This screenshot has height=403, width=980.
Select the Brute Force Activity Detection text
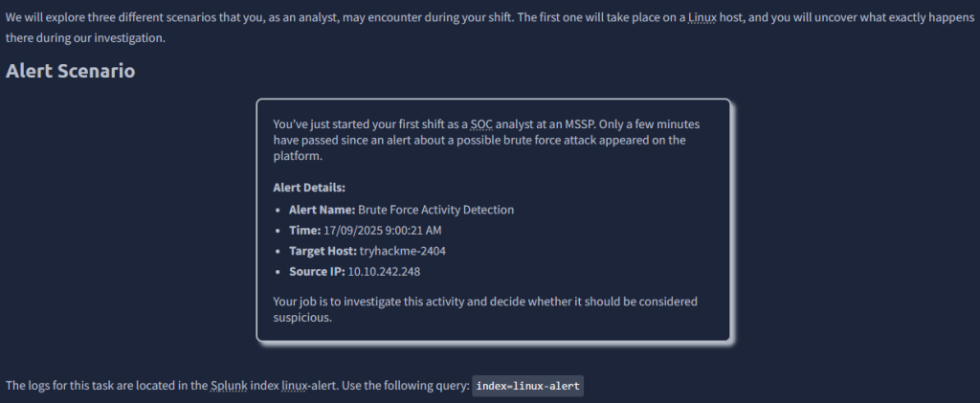pos(435,210)
